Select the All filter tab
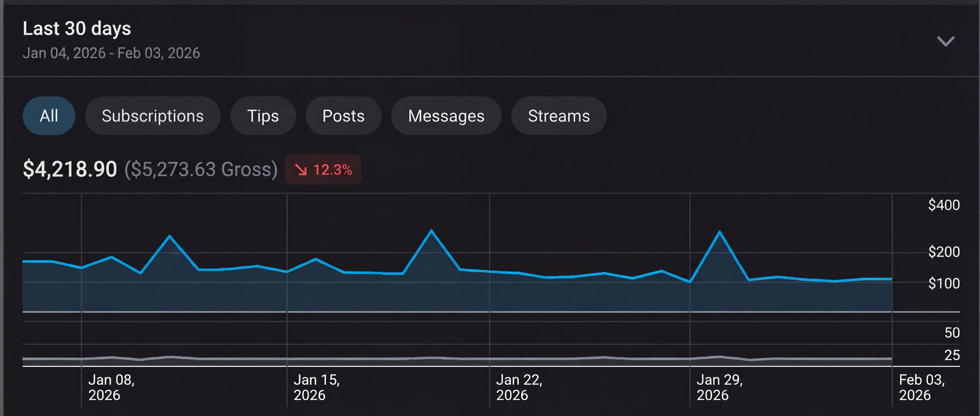The image size is (980, 416). coord(49,116)
